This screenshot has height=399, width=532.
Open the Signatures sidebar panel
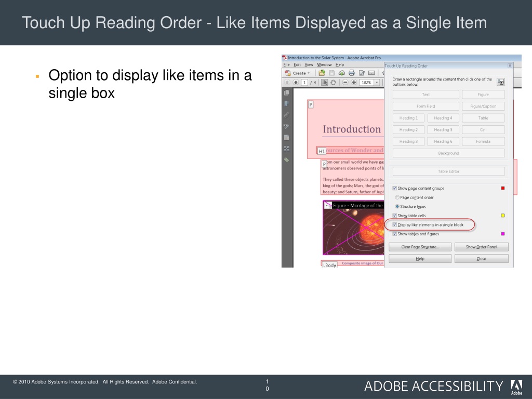click(287, 126)
